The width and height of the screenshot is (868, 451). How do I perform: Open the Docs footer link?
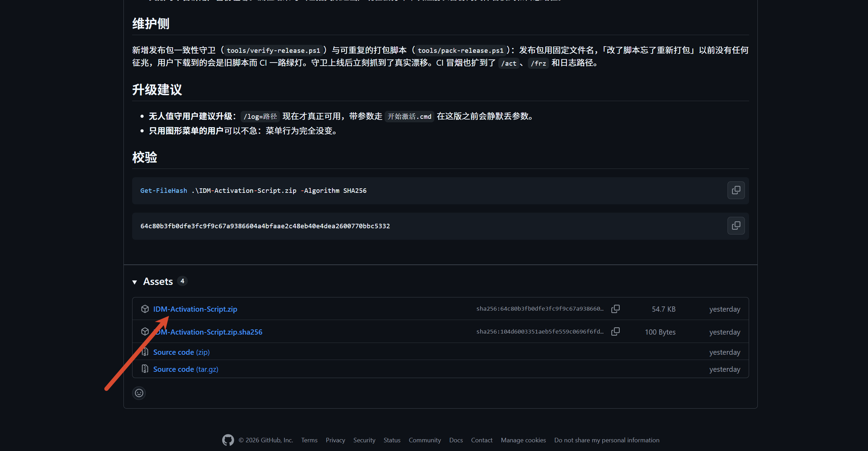pos(456,440)
